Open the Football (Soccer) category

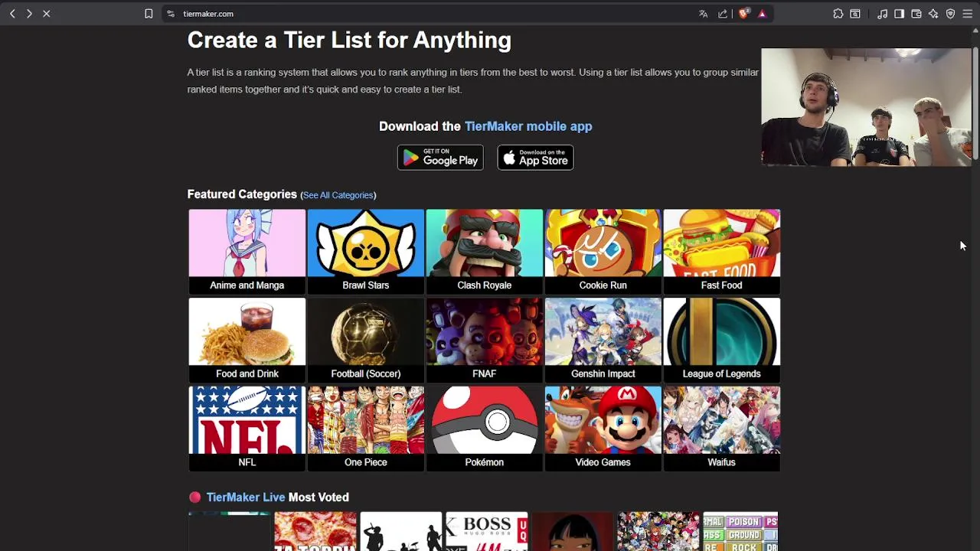pyautogui.click(x=365, y=340)
